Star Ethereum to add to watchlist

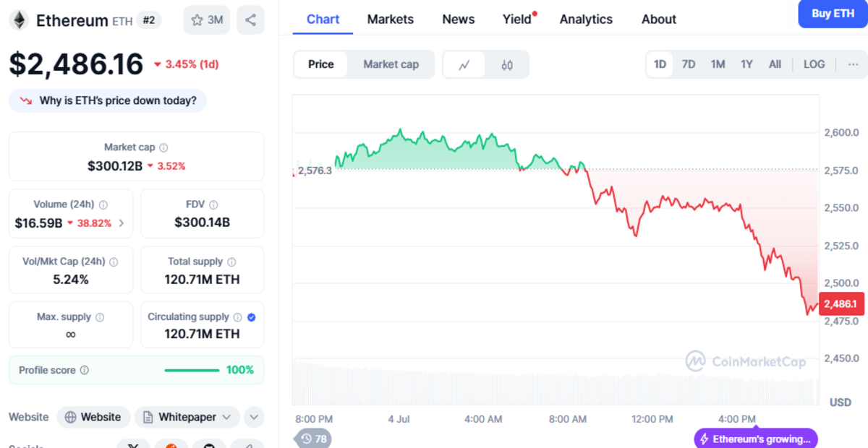207,20
